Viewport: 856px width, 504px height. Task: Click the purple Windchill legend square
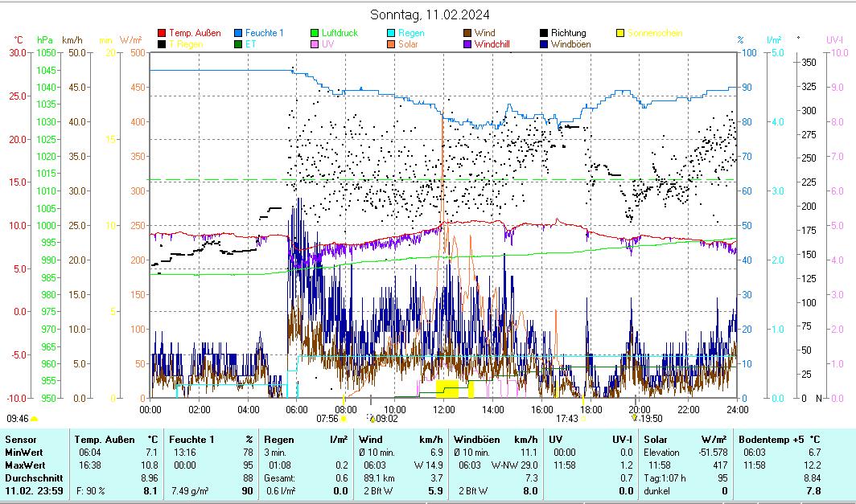pyautogui.click(x=468, y=44)
